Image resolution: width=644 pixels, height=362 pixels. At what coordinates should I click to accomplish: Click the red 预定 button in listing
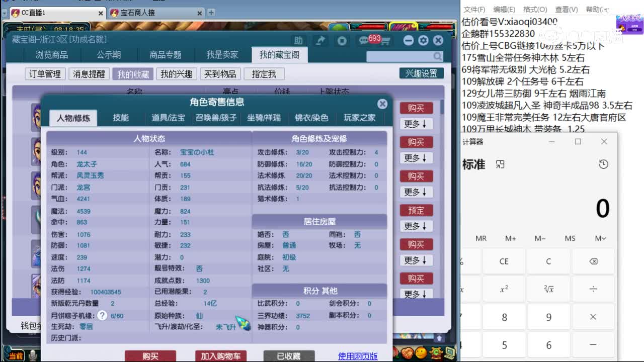tap(416, 210)
